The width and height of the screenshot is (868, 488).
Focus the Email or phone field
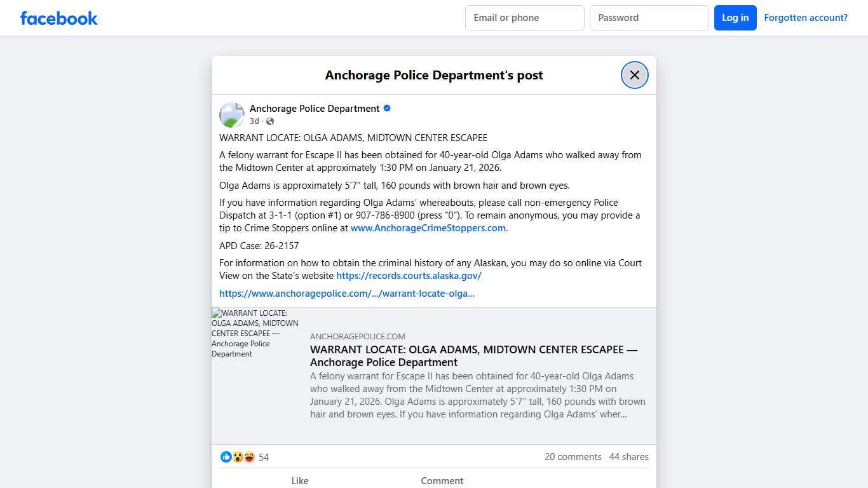(x=524, y=18)
